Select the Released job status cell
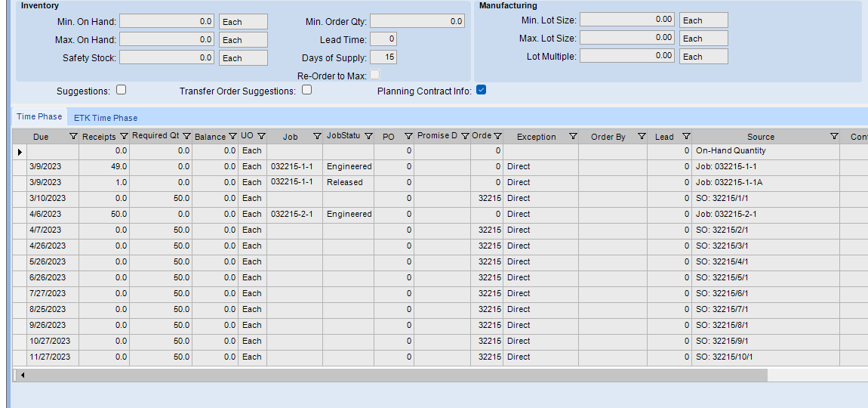 point(348,182)
